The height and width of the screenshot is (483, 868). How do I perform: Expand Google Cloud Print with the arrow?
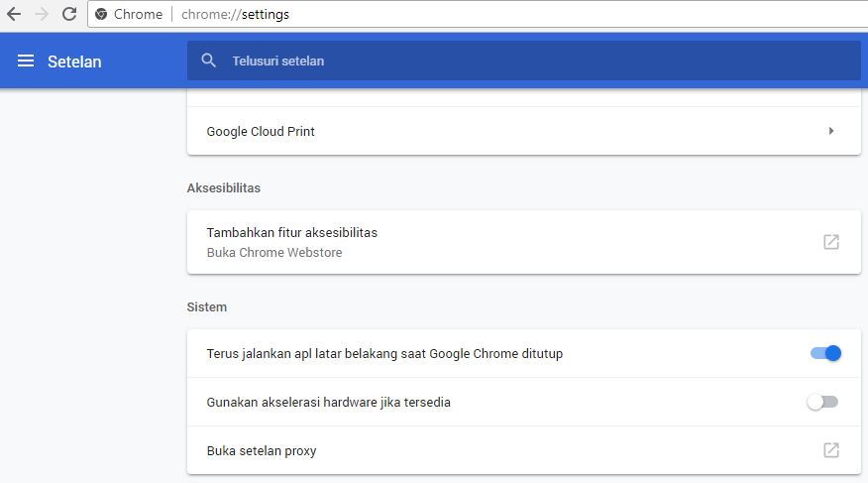coord(831,131)
